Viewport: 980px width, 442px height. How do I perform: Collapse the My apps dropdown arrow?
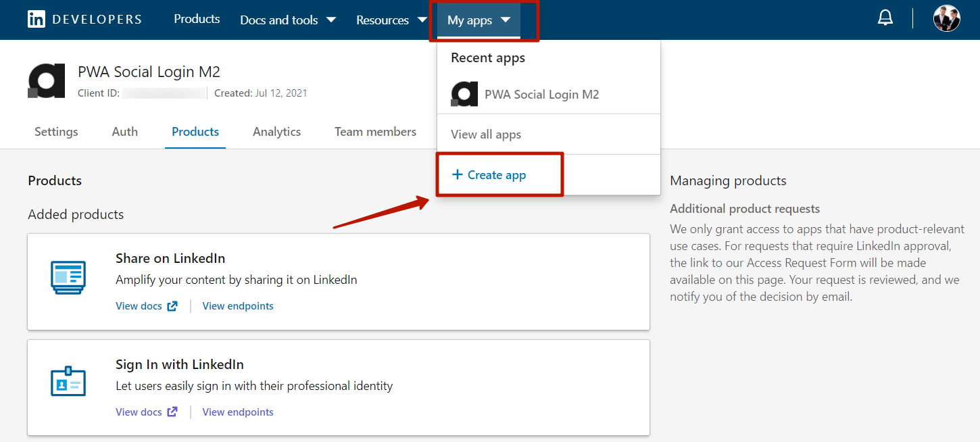[x=506, y=20]
